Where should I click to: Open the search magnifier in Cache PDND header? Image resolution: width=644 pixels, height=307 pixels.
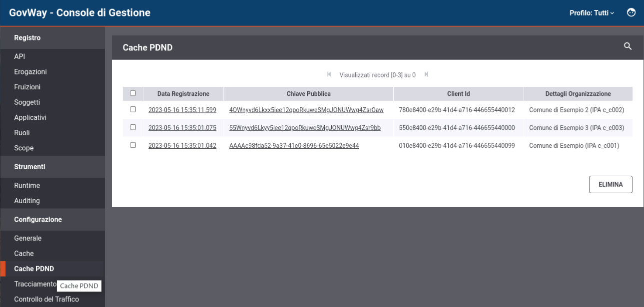click(x=628, y=46)
